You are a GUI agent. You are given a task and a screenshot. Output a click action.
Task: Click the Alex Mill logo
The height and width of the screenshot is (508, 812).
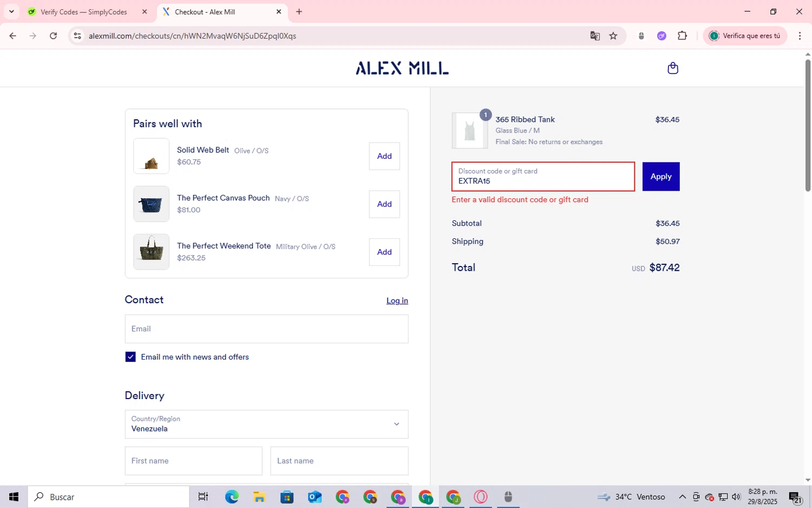coord(402,68)
